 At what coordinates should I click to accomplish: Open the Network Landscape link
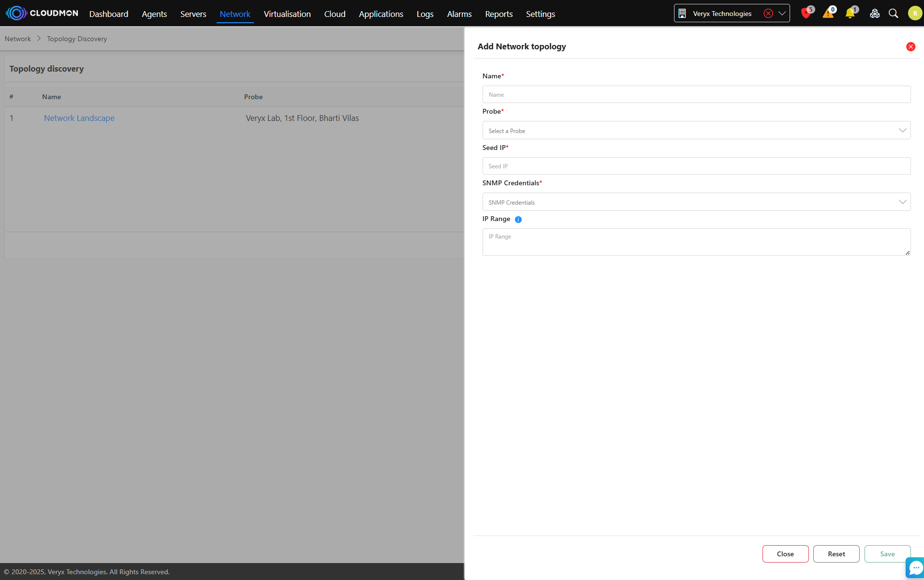(79, 118)
